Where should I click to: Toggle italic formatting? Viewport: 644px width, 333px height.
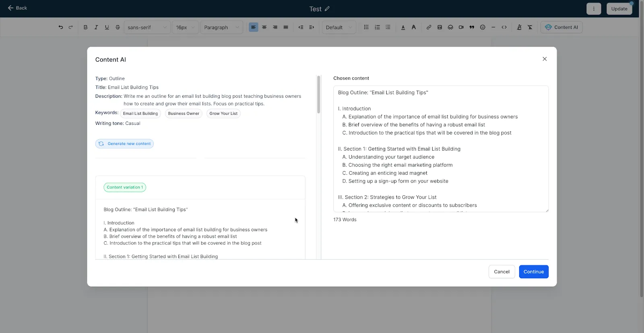pyautogui.click(x=96, y=27)
